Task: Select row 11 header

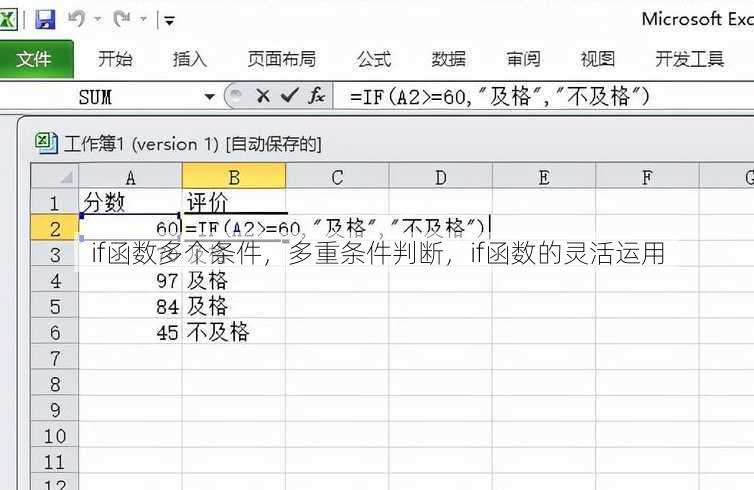Action: [x=55, y=462]
